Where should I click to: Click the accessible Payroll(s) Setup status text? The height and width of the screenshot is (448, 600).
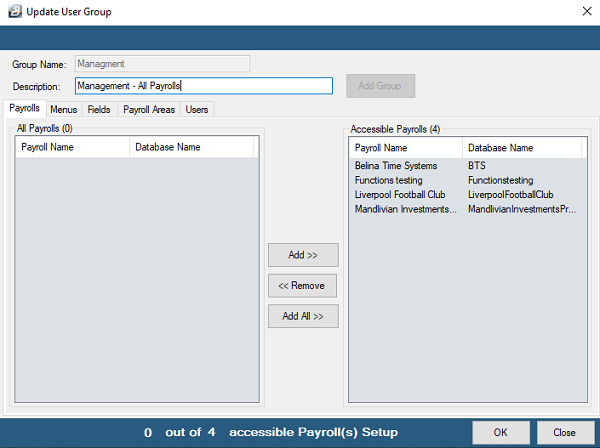(313, 432)
